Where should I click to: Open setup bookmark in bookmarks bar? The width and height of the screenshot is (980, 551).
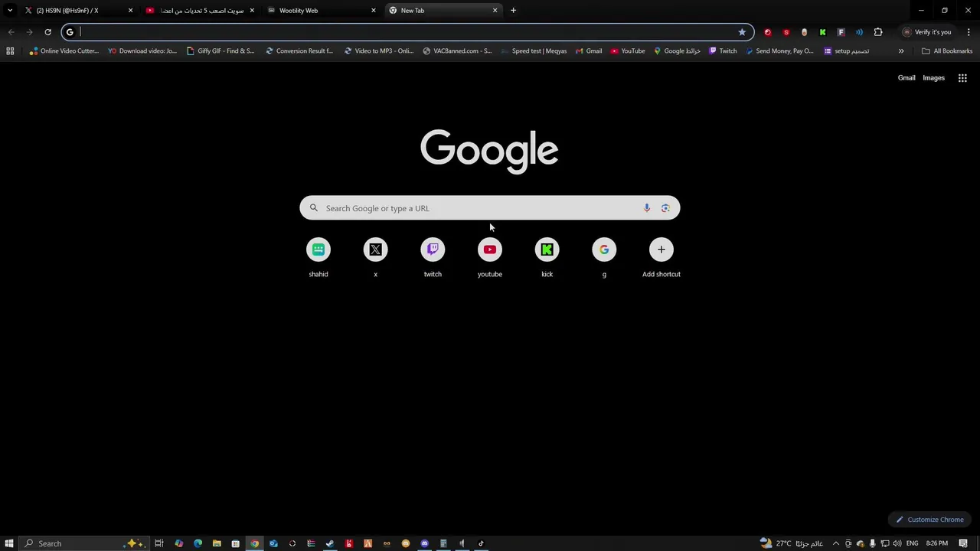(846, 51)
